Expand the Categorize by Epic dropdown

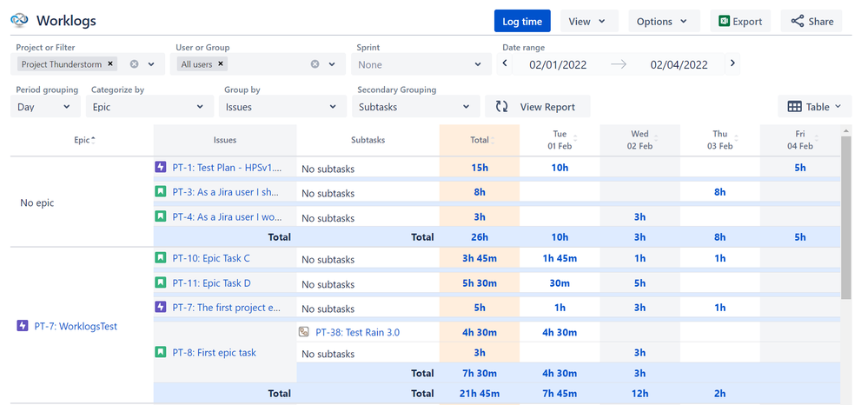coord(148,107)
